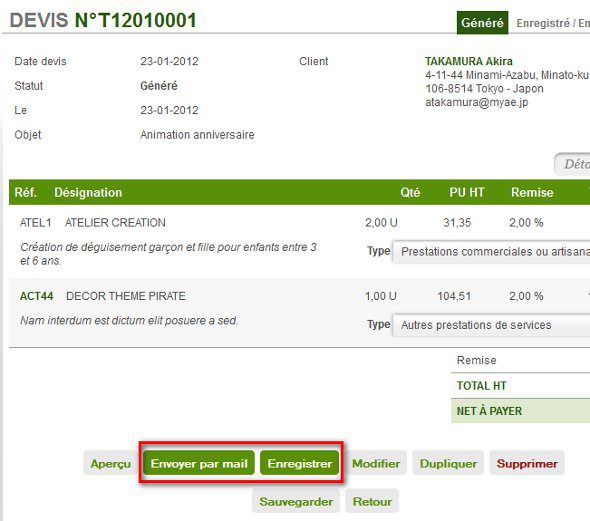Click the ATELIER CREATION designation
The height and width of the screenshot is (521, 590).
point(115,223)
